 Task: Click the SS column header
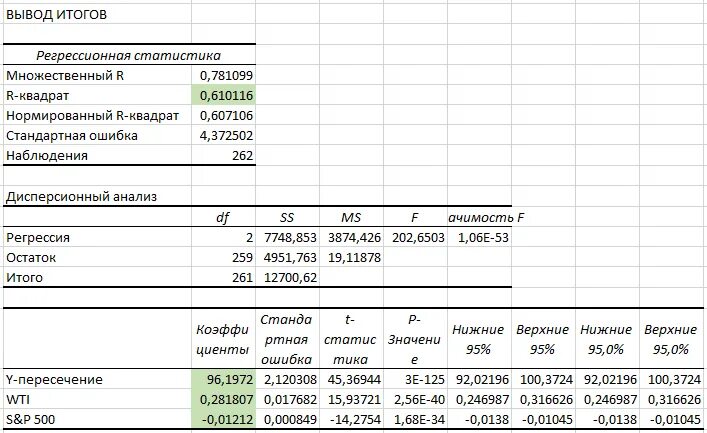(x=287, y=217)
